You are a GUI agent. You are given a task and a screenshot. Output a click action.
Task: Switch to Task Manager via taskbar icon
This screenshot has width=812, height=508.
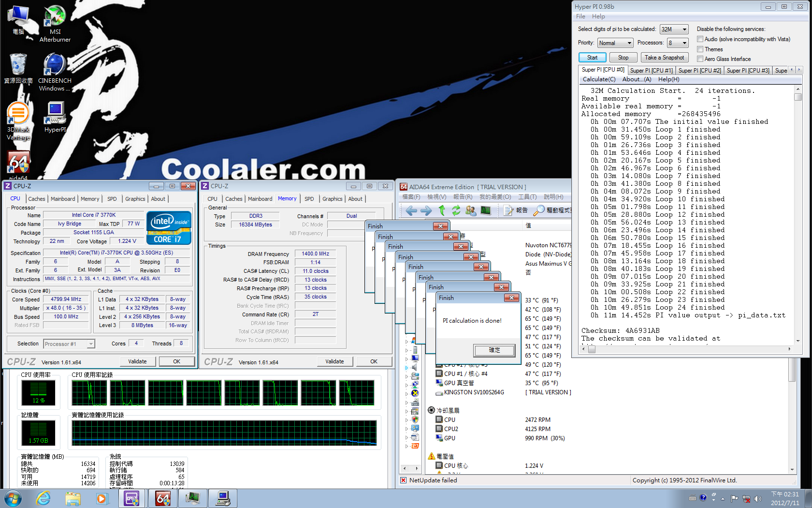(x=193, y=498)
